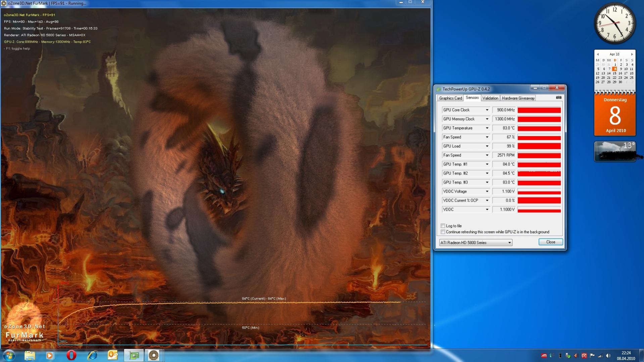Enable Continue refreshing in background checkbox

443,232
